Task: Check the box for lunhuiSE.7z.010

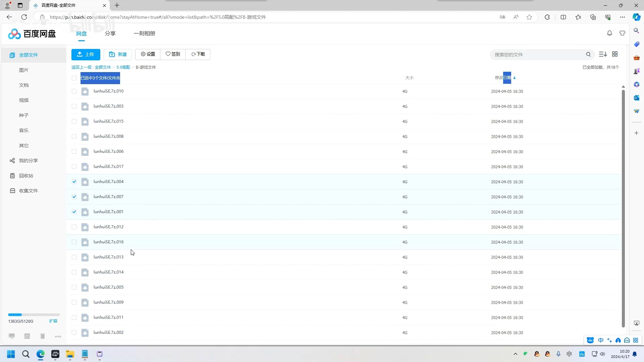Action: click(74, 91)
